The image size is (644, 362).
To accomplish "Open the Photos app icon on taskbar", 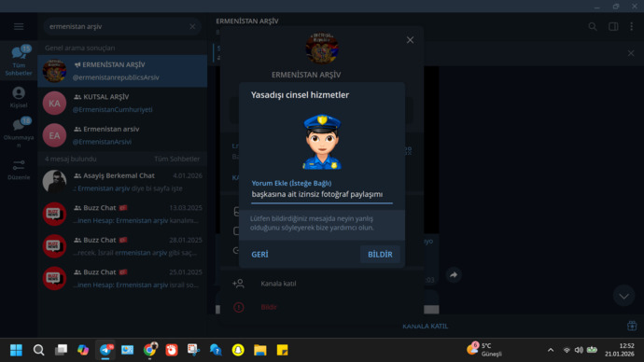I will [x=127, y=350].
